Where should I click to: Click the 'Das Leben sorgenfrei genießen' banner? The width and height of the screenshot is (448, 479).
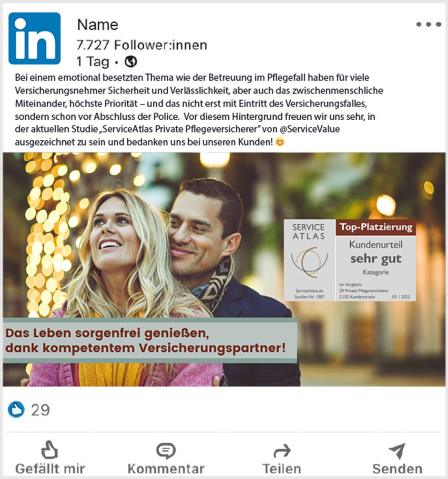[150, 340]
